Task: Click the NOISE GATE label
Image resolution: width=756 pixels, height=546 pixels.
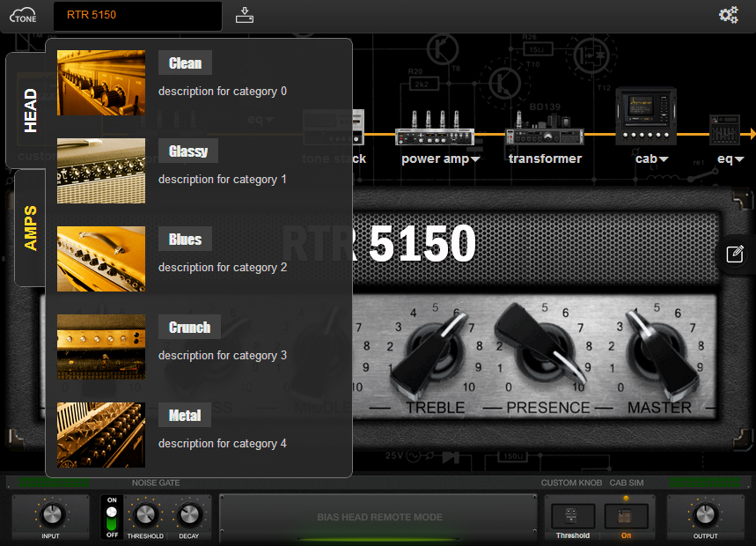Action: coord(156,483)
